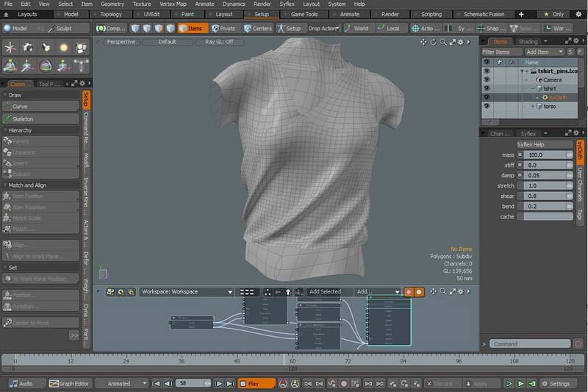Toggle Camera item visibility eye
Screen dimensions: 588x392
[x=487, y=79]
